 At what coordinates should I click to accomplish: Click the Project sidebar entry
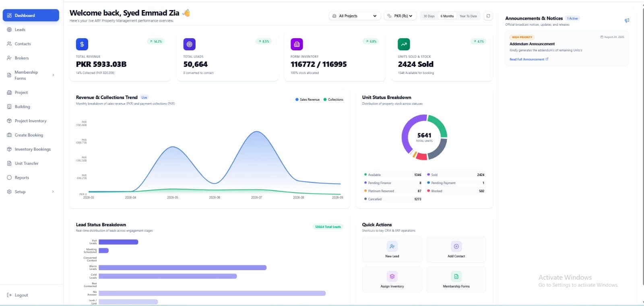[31, 92]
